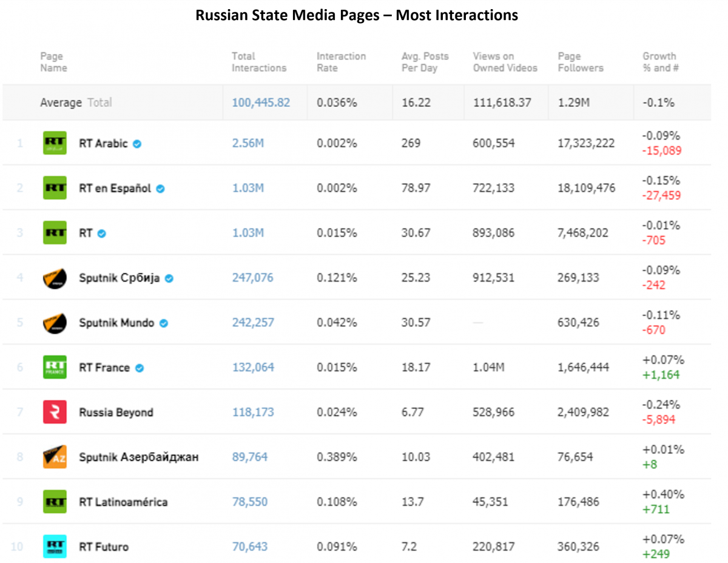Click the RT en Español page logo
The image size is (728, 563).
coord(55,188)
